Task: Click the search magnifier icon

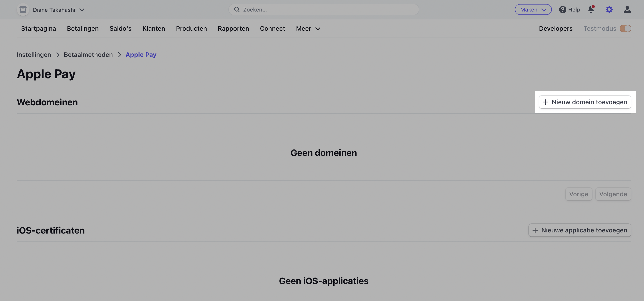Action: point(236,9)
